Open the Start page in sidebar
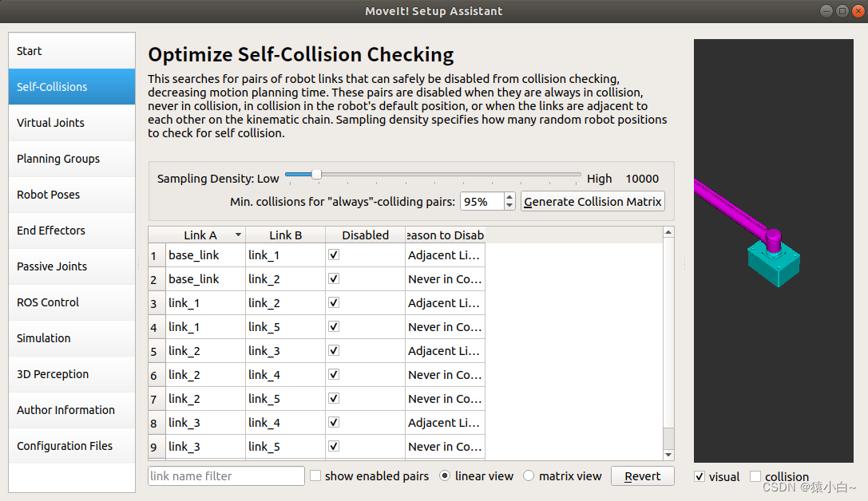 (71, 51)
